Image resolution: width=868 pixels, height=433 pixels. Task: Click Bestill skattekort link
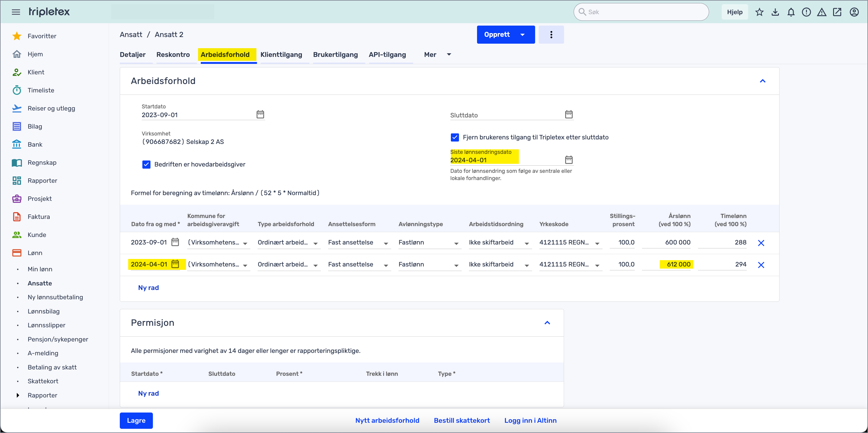[462, 421]
